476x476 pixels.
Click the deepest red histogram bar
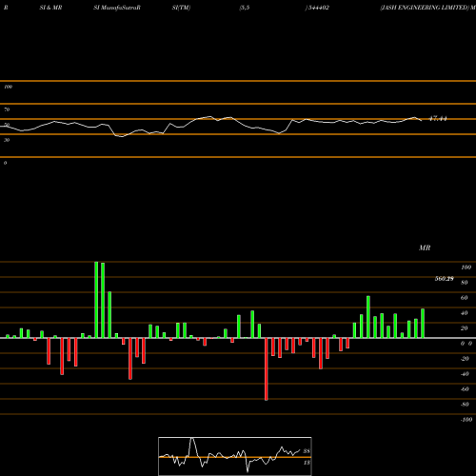pos(267,369)
